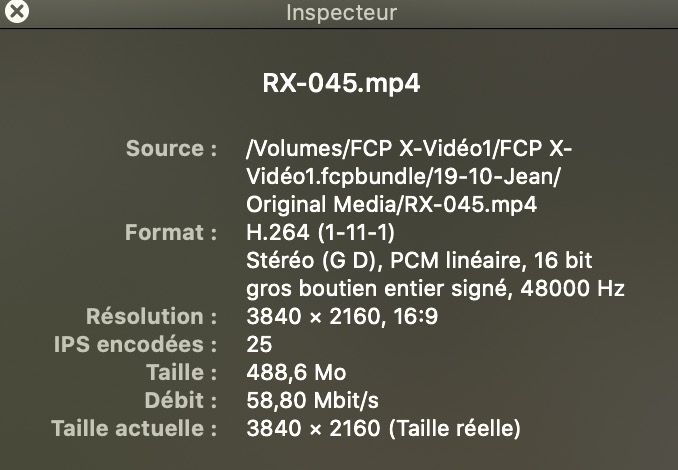Image resolution: width=678 pixels, height=470 pixels.
Task: Click the IPS encodées label
Action: pos(135,344)
